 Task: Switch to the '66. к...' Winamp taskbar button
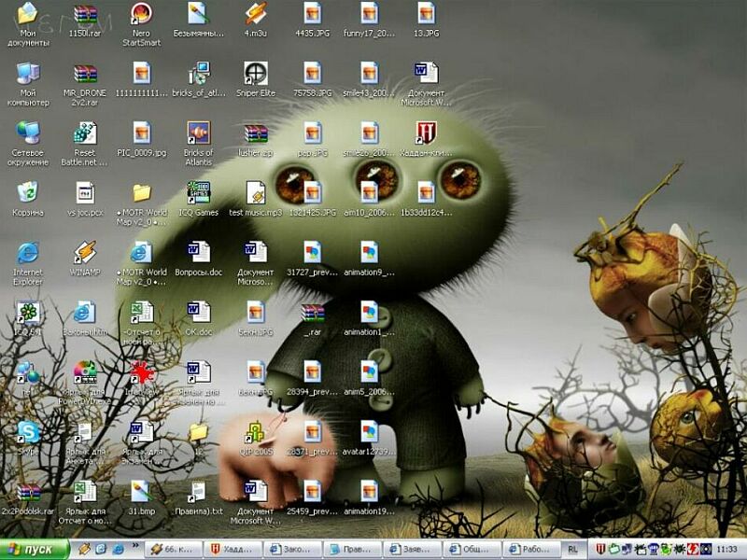tap(173, 550)
